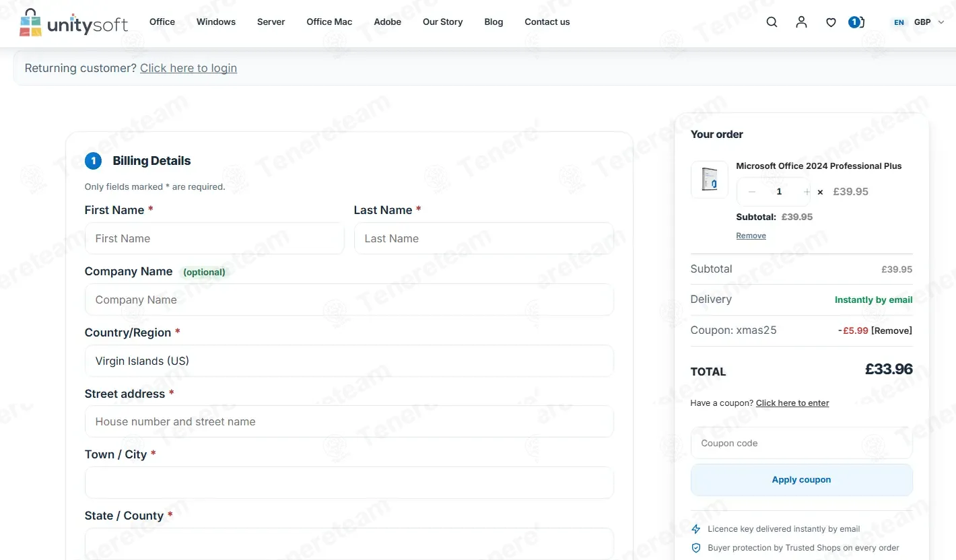Image resolution: width=956 pixels, height=560 pixels.
Task: Open the Country/Region dropdown showing Virgin Islands
Action: (349, 361)
